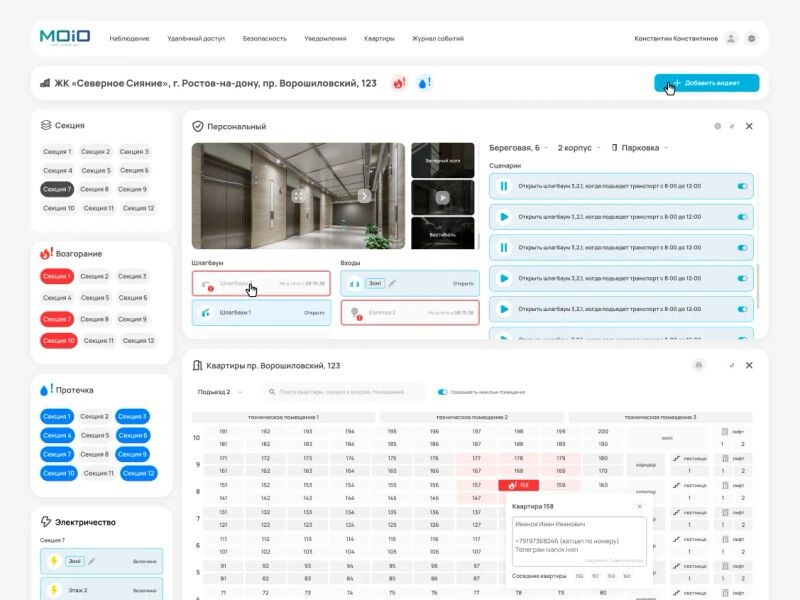Viewport: 800px width, 600px height.
Task: Click fullscreen icon on the camera video
Action: (x=297, y=196)
